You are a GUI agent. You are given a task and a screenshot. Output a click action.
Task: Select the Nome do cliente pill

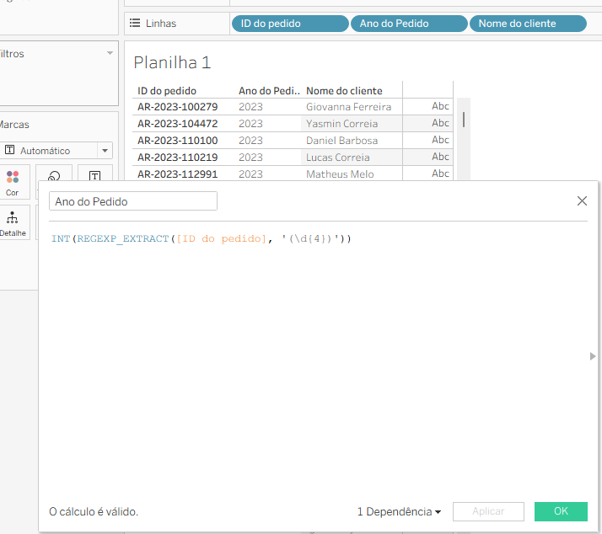(x=528, y=23)
